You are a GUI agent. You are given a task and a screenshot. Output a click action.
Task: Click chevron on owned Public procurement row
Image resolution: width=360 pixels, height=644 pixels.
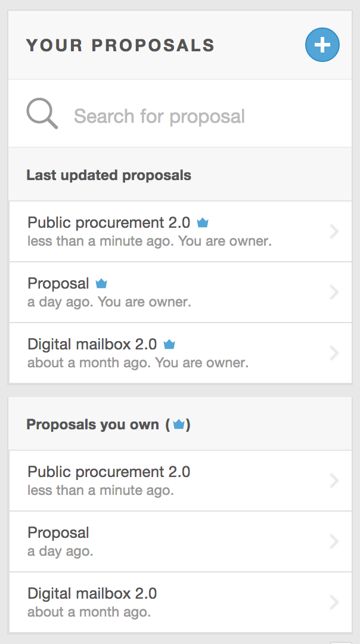point(334,481)
